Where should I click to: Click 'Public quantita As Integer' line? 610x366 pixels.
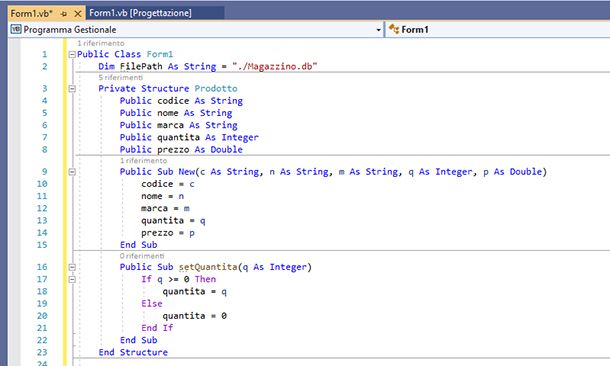point(189,137)
